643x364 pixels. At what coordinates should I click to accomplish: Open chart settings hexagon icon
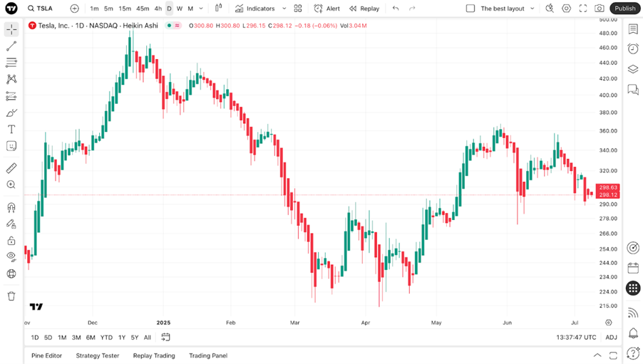[566, 9]
